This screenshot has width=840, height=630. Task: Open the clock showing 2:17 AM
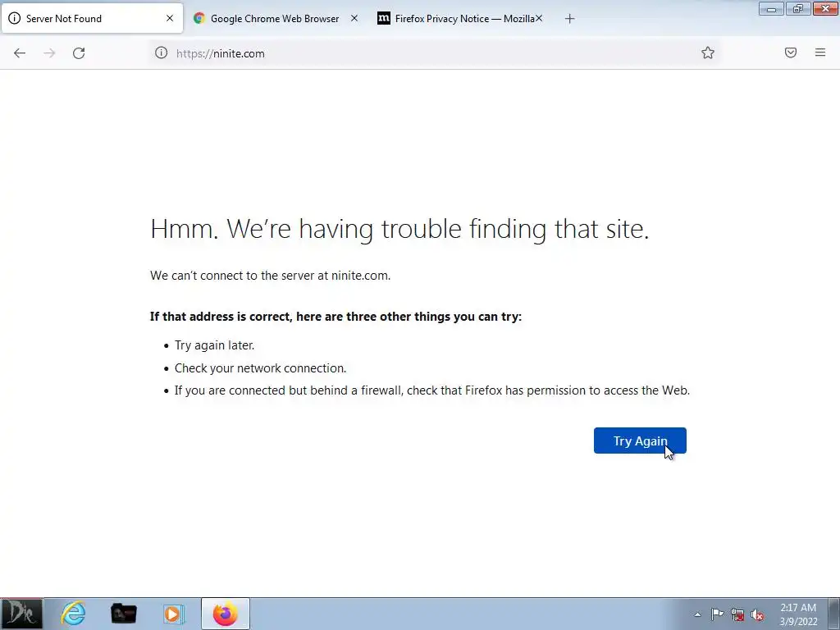[798, 614]
